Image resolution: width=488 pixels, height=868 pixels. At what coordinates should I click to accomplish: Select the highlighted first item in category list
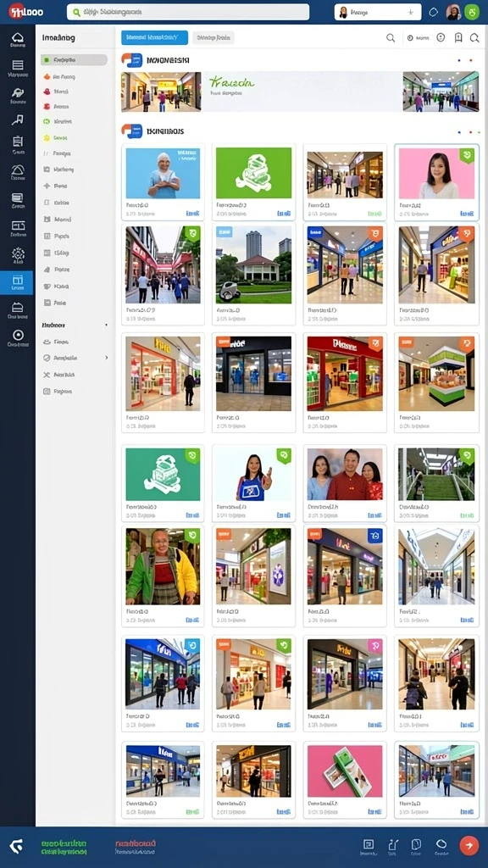coord(75,60)
